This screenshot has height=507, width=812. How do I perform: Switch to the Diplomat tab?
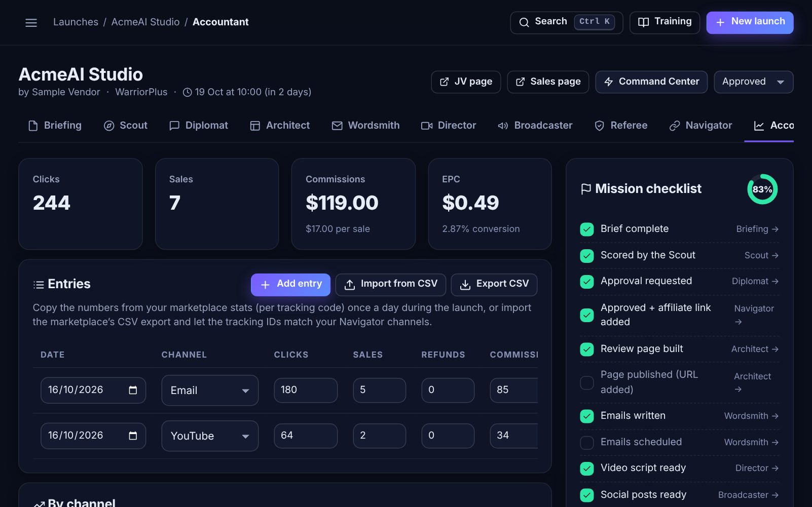pos(199,126)
